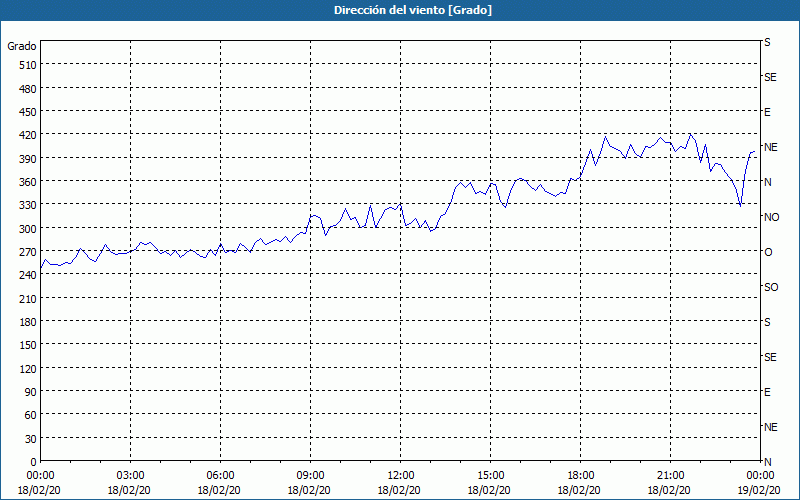This screenshot has width=800, height=500.
Task: Click the chart title "Dirección del viento [Grado]"
Action: click(413, 10)
